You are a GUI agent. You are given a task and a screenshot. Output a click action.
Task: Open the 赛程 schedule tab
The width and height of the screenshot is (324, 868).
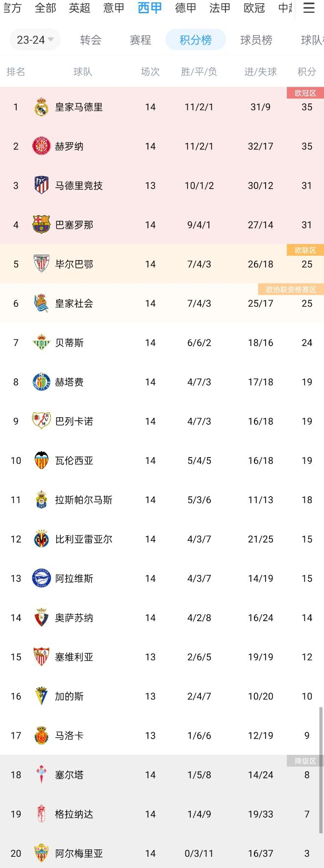coord(140,40)
